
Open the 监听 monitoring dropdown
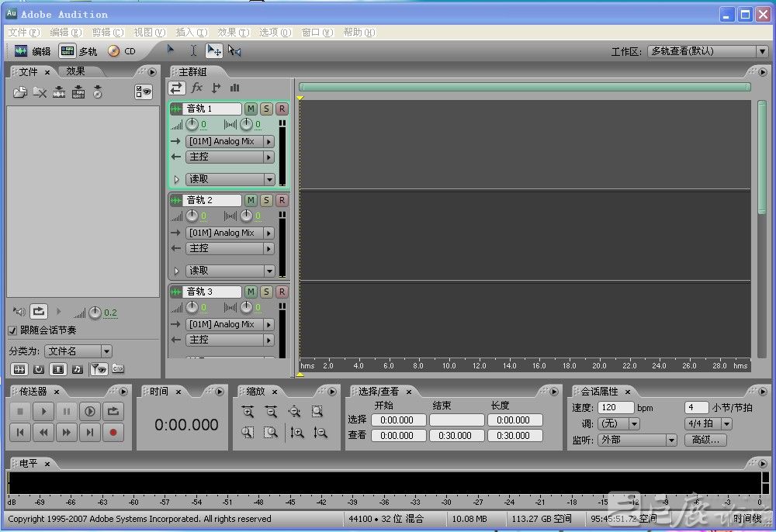[x=637, y=440]
